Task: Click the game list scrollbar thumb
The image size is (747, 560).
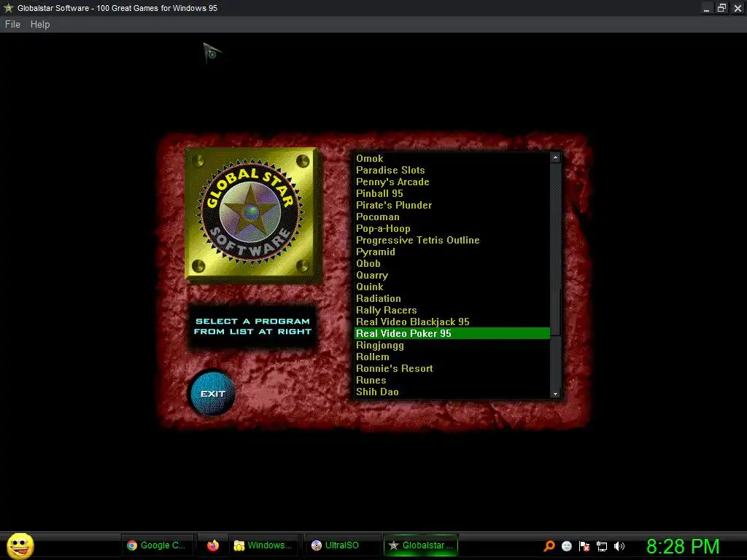Action: tap(555, 311)
